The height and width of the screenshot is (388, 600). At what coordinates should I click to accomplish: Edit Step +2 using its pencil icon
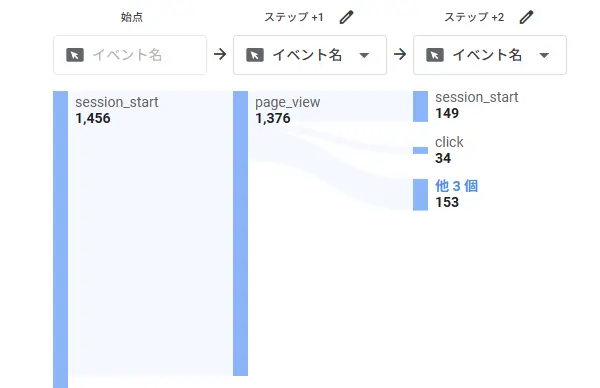[x=527, y=17]
